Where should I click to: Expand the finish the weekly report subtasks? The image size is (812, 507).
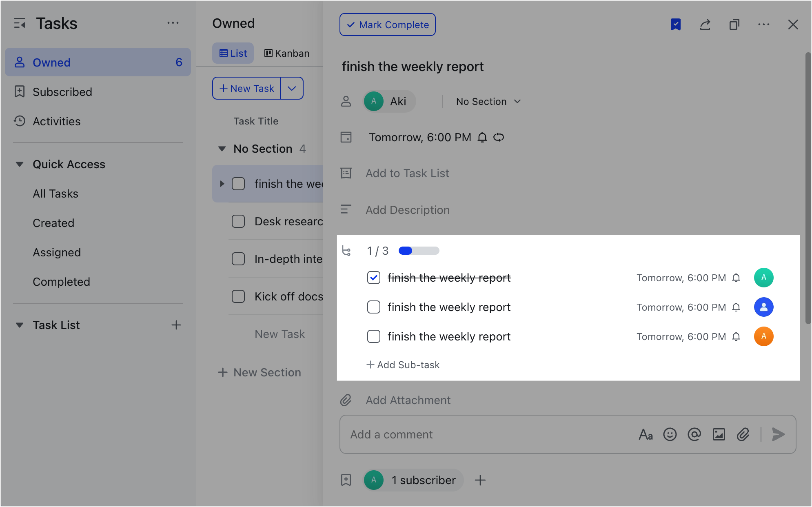click(x=222, y=184)
